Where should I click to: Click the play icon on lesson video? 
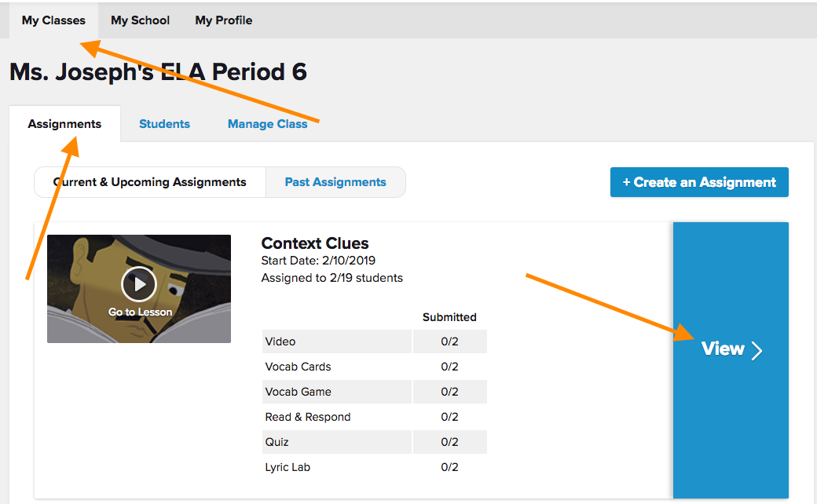click(x=139, y=284)
